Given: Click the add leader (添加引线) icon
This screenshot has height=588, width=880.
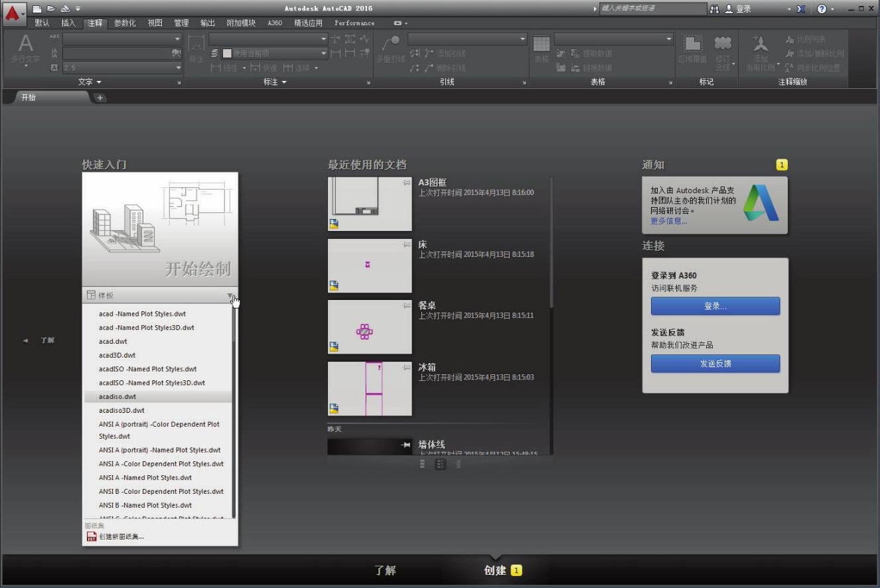Looking at the screenshot, I should click(429, 53).
